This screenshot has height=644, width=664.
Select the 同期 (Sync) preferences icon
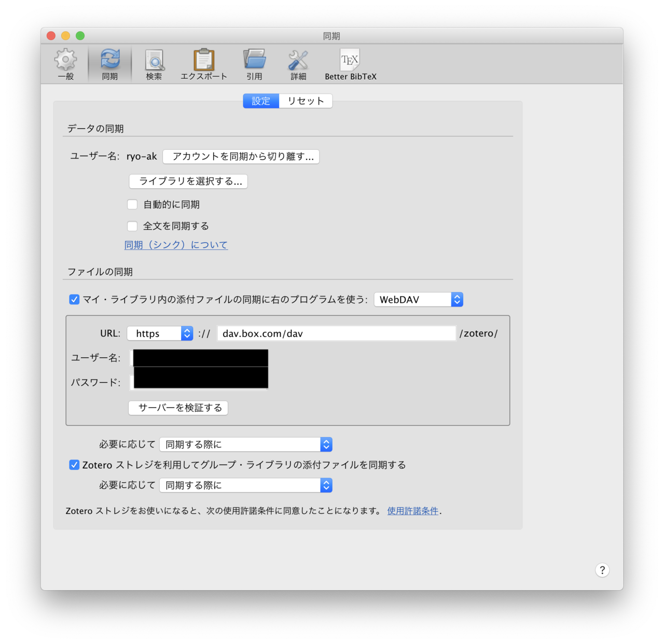(x=109, y=63)
